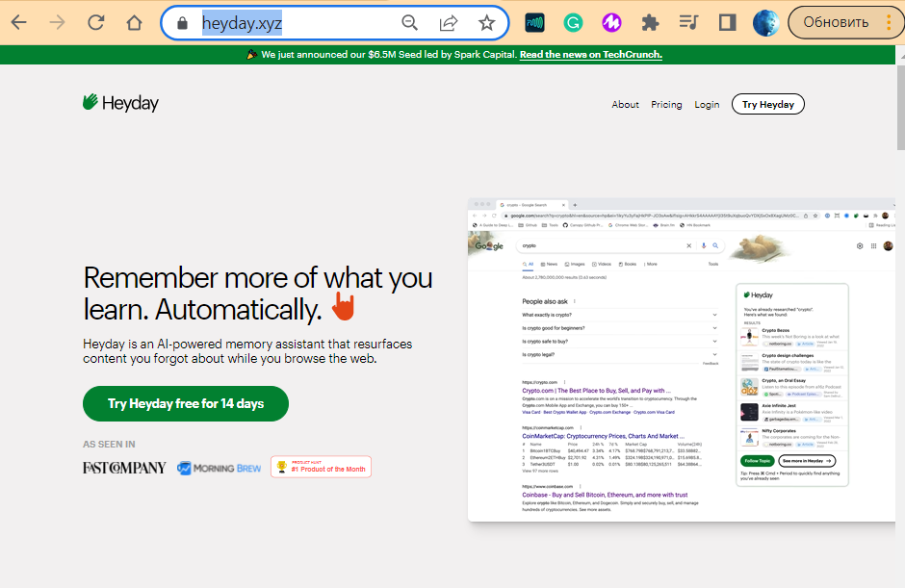
Task: Open the purple circular extension icon
Action: click(611, 22)
